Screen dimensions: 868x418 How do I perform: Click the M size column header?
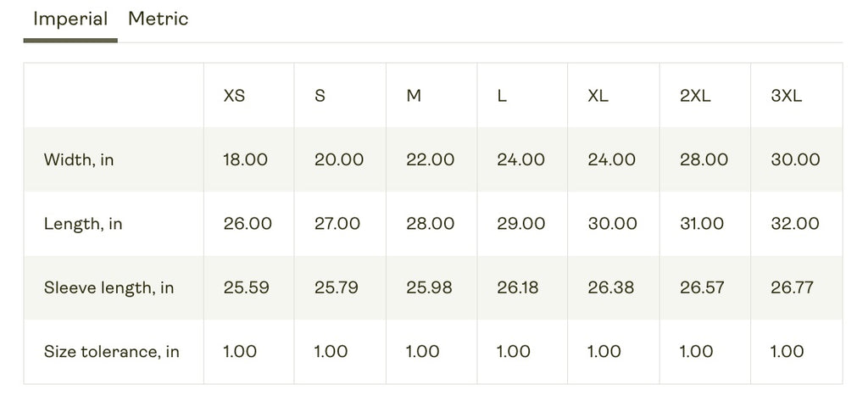pos(414,96)
